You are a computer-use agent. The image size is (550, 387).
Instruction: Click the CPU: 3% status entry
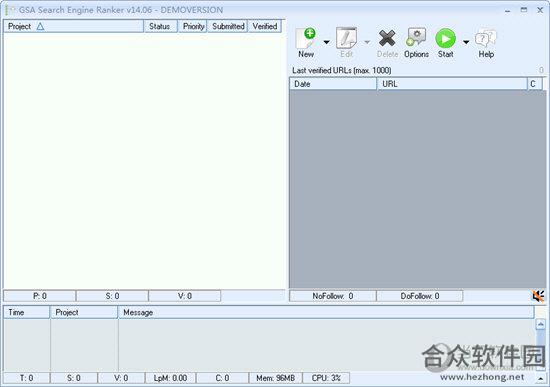point(326,378)
